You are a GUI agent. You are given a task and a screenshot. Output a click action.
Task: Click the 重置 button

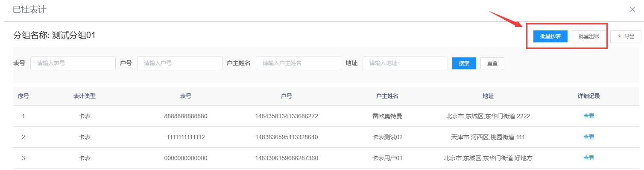click(x=492, y=63)
